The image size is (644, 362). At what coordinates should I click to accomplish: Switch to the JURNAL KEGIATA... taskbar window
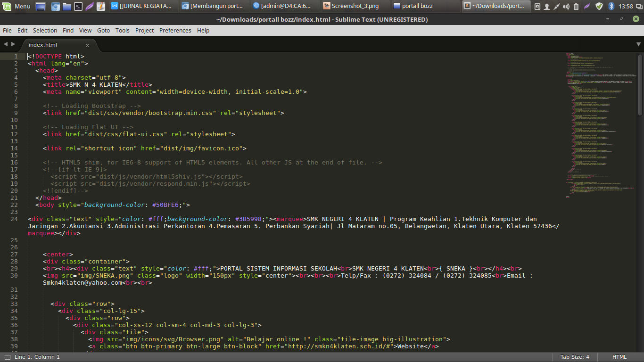144,6
